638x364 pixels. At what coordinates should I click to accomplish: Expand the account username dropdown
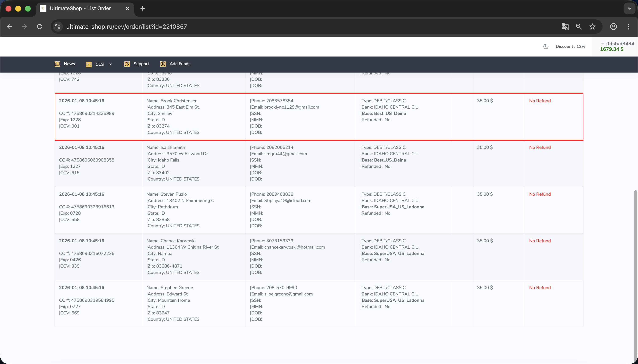(x=617, y=43)
